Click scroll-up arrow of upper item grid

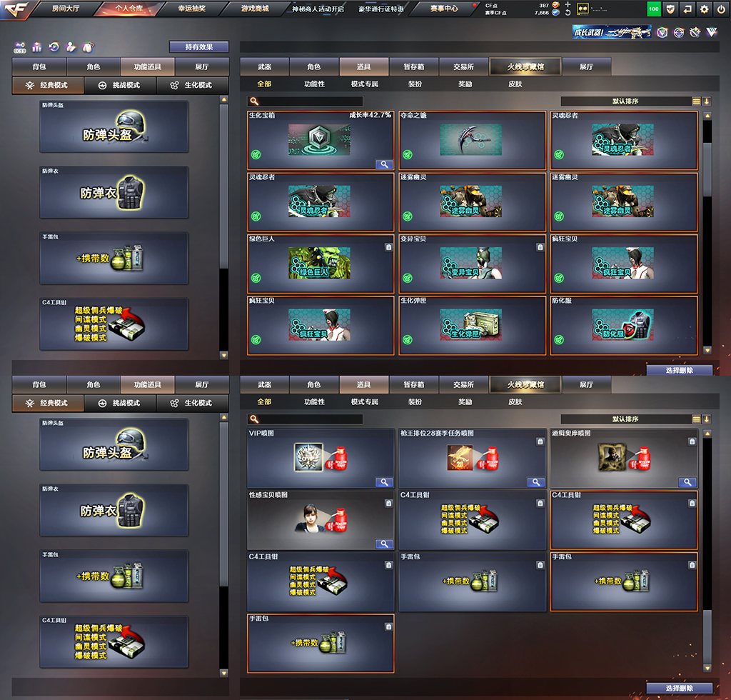pos(707,115)
